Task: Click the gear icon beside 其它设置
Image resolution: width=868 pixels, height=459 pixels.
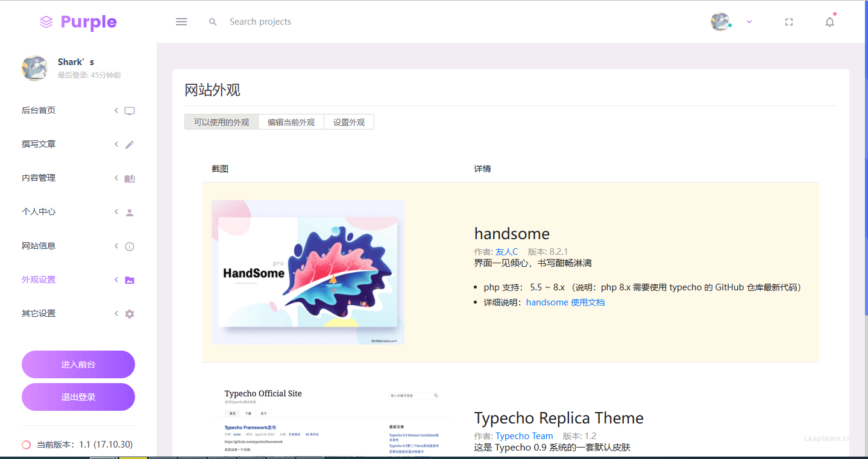Action: (x=130, y=314)
